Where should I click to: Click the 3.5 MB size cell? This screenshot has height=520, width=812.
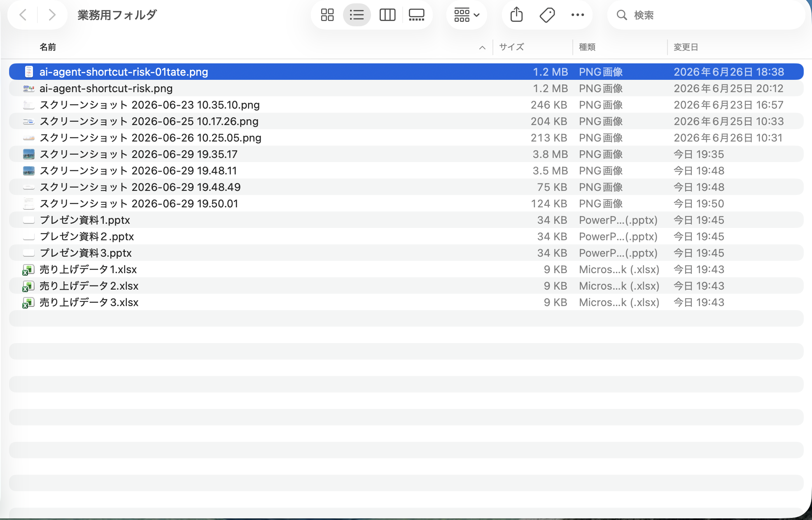tap(550, 171)
